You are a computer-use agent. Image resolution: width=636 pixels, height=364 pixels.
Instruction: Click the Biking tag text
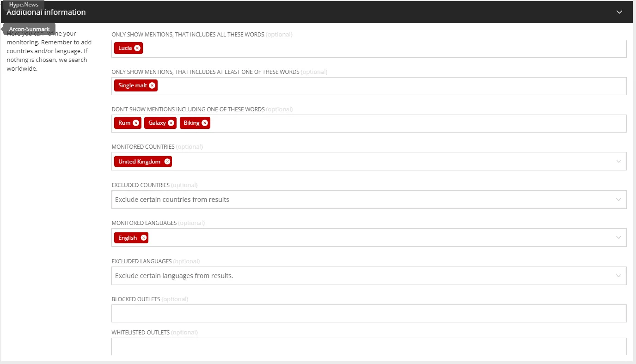tap(191, 123)
